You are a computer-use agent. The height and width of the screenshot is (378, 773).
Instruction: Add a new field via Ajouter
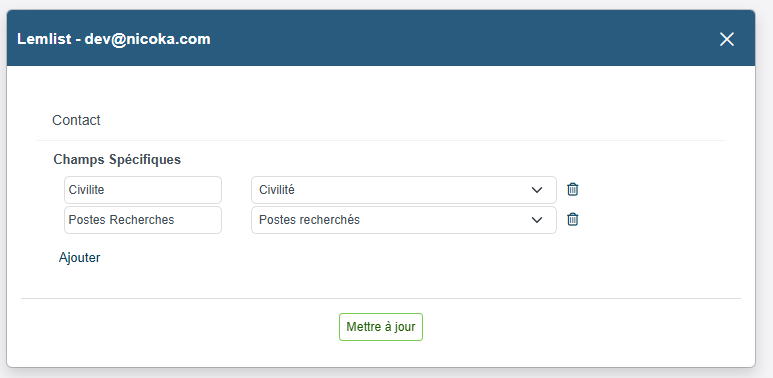click(79, 257)
